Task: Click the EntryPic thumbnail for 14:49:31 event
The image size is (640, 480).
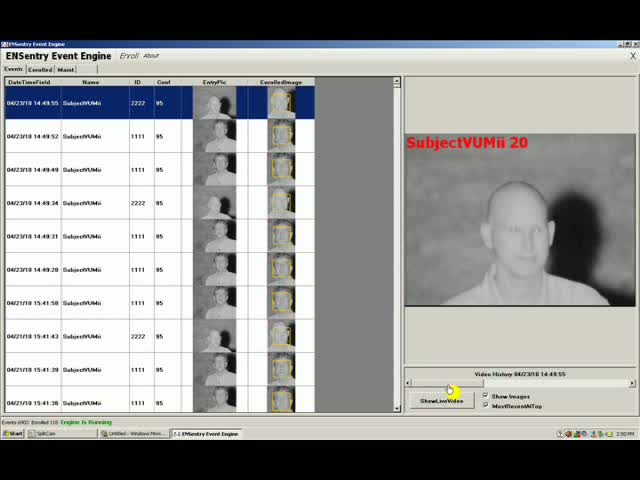Action: coord(215,236)
